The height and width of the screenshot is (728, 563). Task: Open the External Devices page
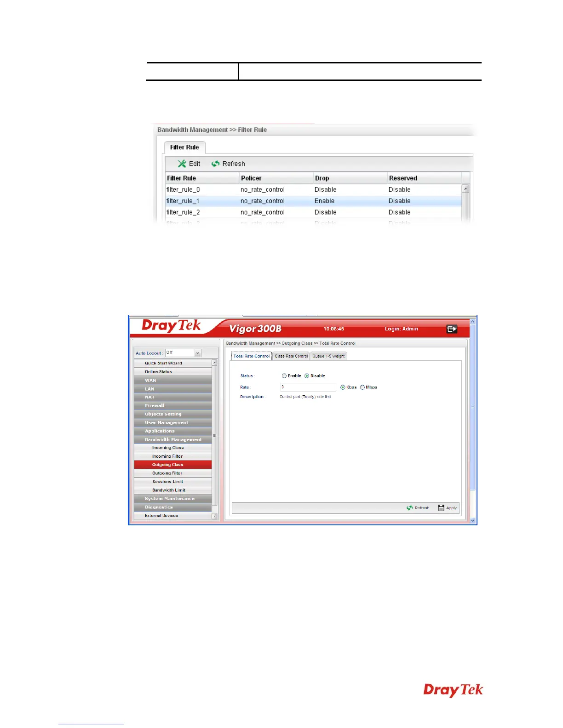(173, 516)
